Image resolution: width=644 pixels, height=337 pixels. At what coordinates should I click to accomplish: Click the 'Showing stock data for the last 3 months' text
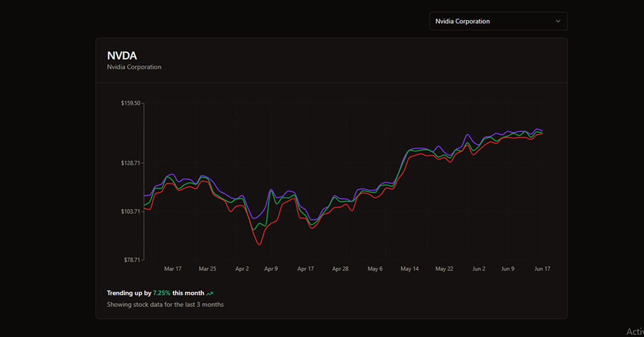(x=165, y=305)
